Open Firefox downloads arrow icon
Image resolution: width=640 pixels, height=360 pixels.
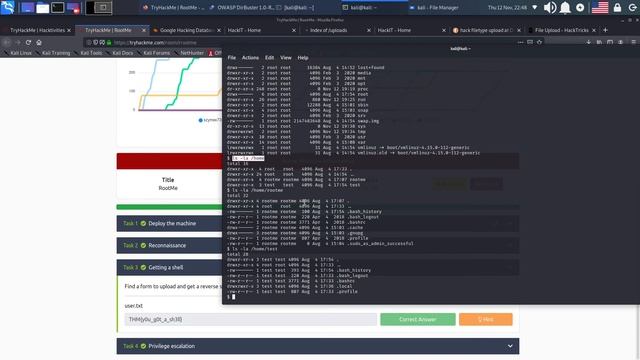click(588, 42)
